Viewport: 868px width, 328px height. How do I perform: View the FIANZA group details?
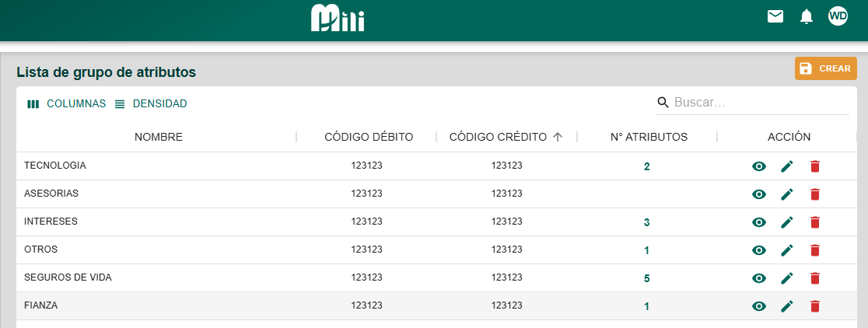point(759,306)
